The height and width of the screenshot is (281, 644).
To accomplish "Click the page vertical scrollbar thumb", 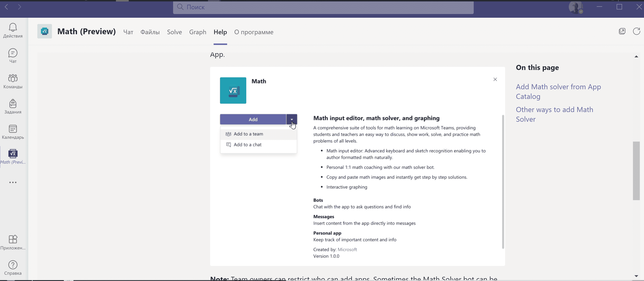I will [x=636, y=171].
